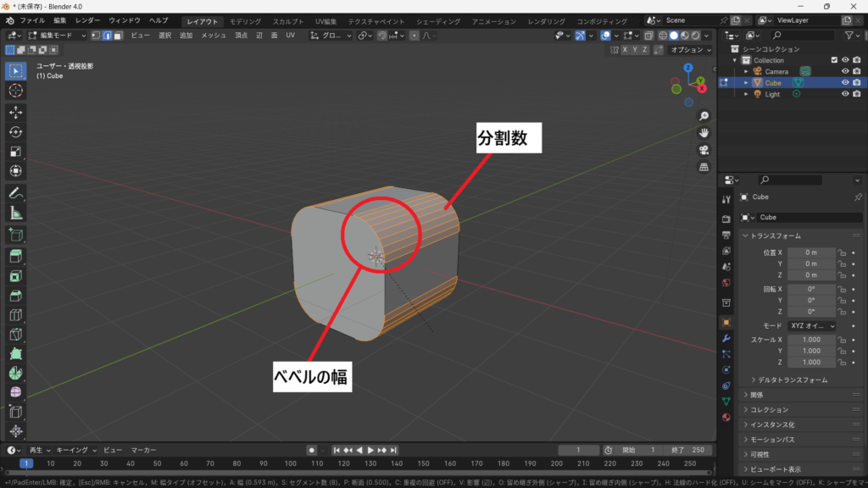The height and width of the screenshot is (488, 868).
Task: Open the メッシュ menu in viewport header
Action: [x=213, y=36]
